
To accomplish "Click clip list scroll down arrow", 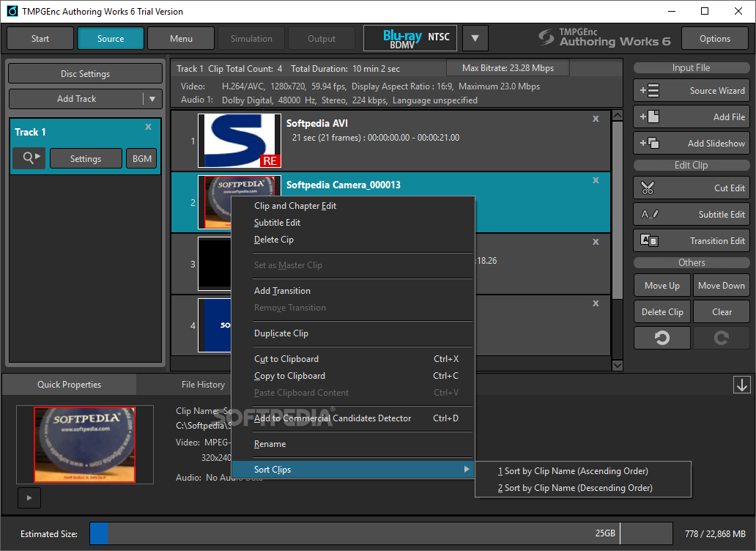I will (617, 366).
